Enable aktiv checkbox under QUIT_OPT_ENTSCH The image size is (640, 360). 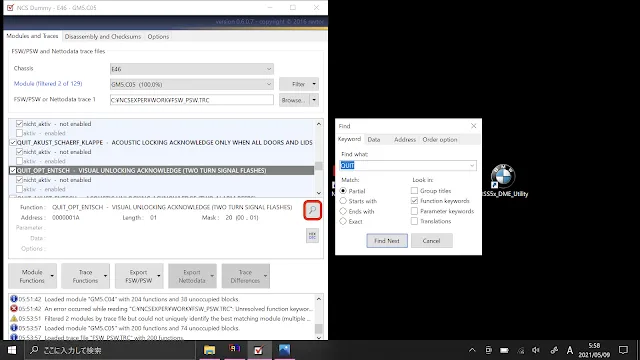(x=19, y=189)
